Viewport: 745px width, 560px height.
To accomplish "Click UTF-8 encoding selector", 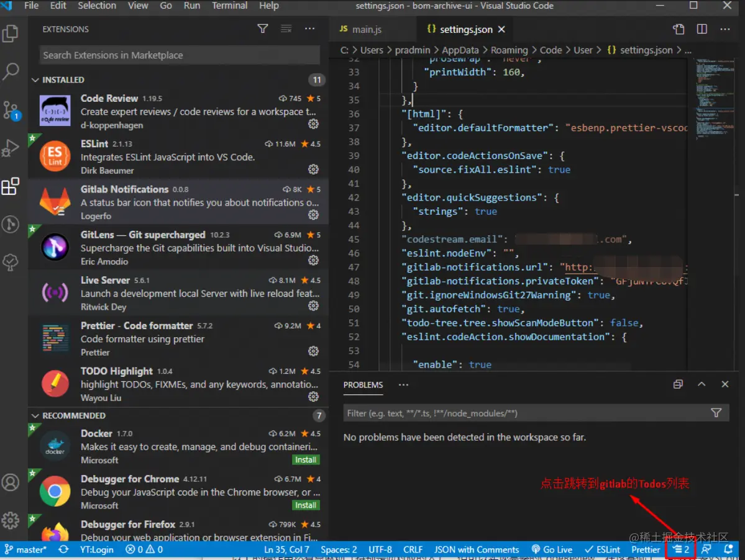I will coord(380,549).
